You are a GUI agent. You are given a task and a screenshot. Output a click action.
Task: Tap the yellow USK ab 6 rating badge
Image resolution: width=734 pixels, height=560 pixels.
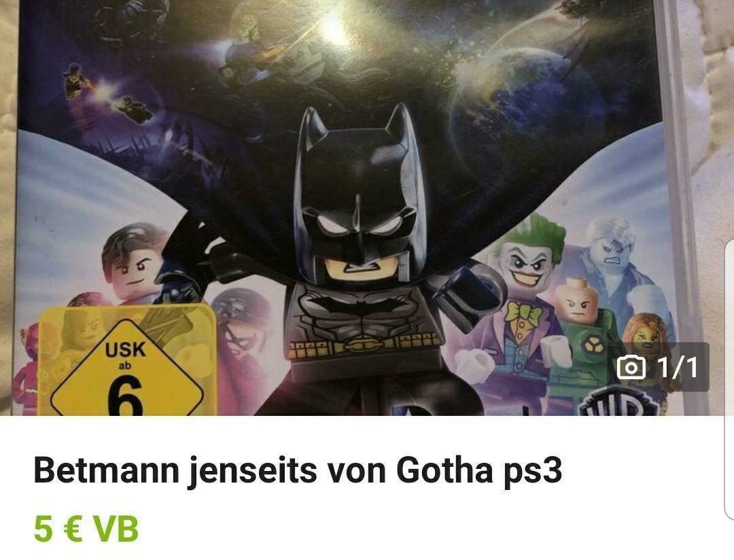(x=126, y=361)
